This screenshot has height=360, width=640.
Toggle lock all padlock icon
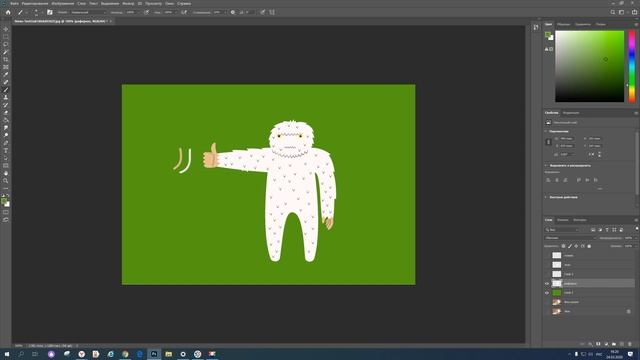tap(589, 246)
